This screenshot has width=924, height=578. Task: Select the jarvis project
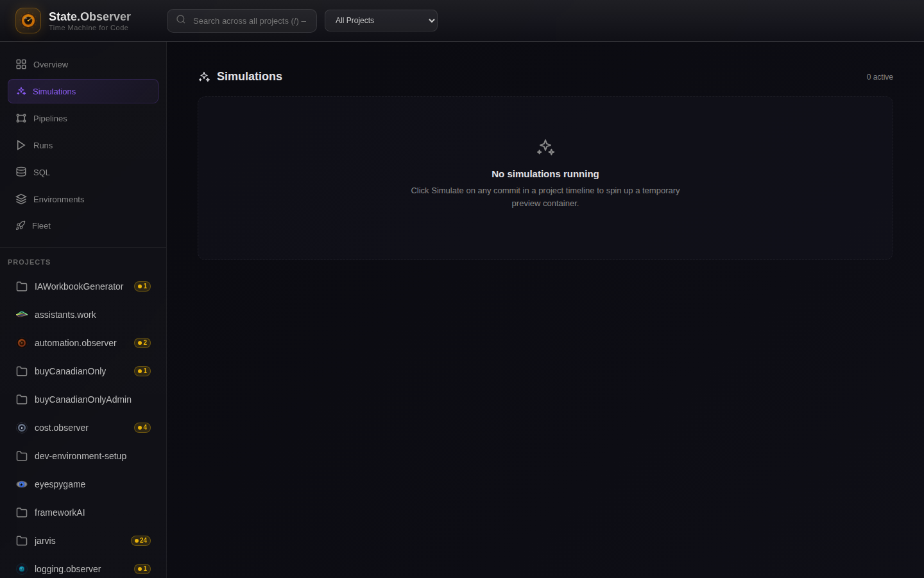[83, 541]
